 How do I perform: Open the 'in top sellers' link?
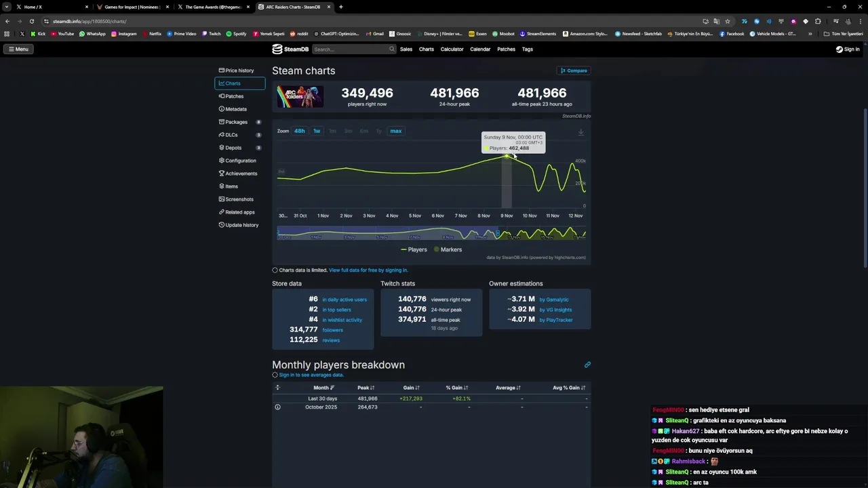(x=336, y=310)
